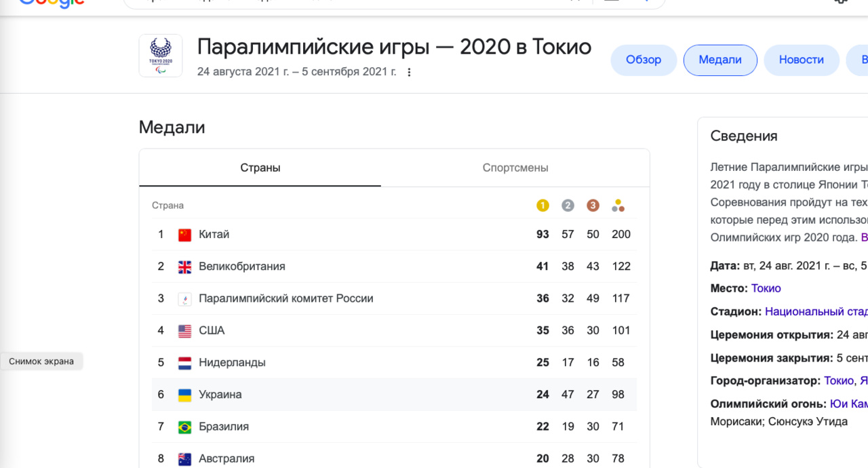This screenshot has width=868, height=468.
Task: Select the Страны tab
Action: click(x=260, y=168)
